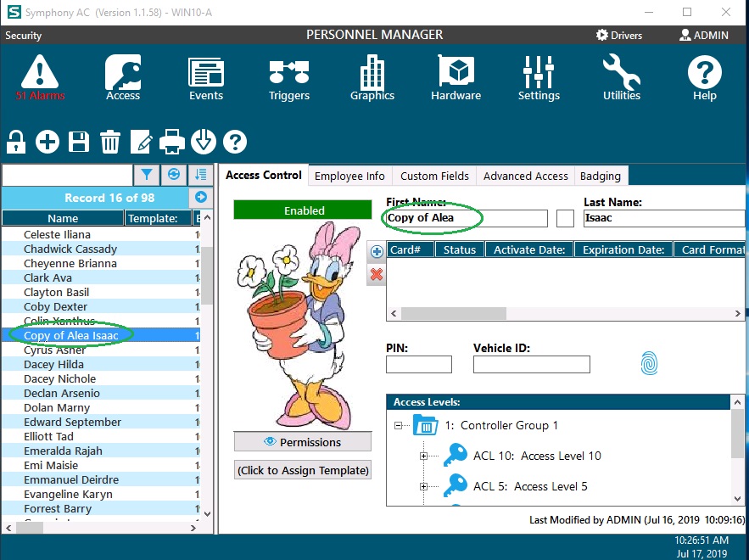Expand ACL 10 Access Level 10 node
The image size is (749, 560).
click(x=424, y=456)
